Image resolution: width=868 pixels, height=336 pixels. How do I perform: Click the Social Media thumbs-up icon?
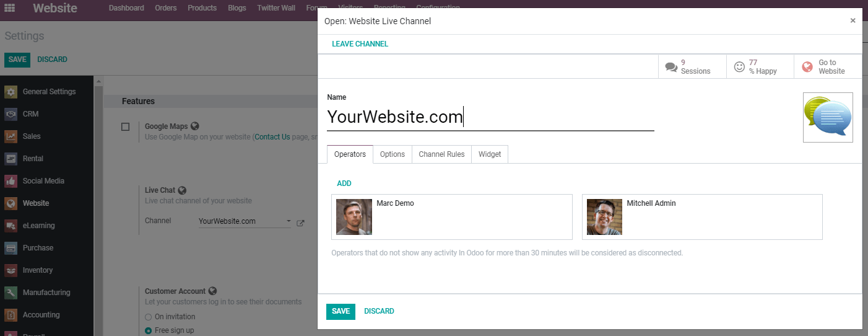point(11,181)
